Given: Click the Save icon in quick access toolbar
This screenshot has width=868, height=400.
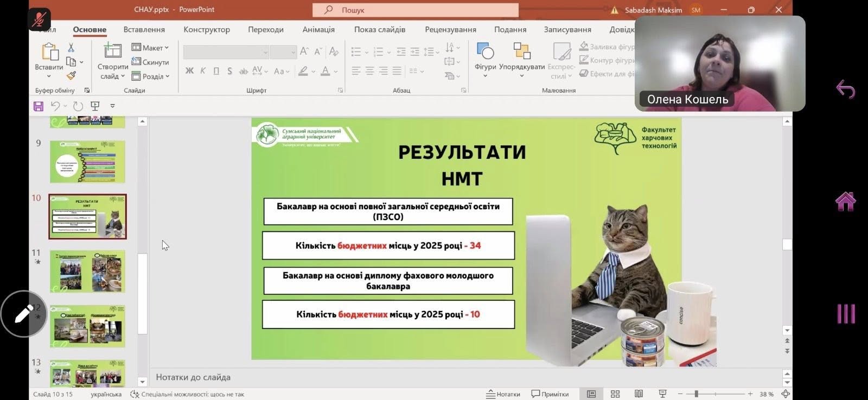Looking at the screenshot, I should pyautogui.click(x=39, y=106).
